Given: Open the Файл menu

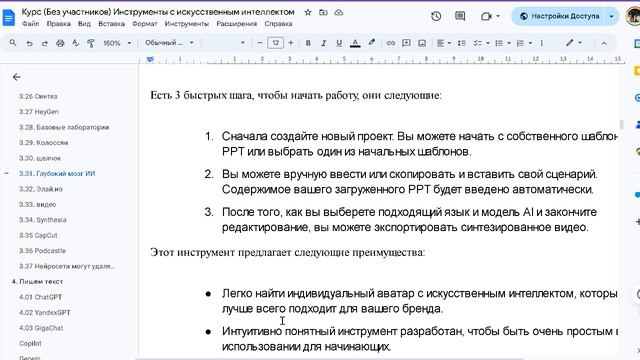Looking at the screenshot, I should 31,24.
